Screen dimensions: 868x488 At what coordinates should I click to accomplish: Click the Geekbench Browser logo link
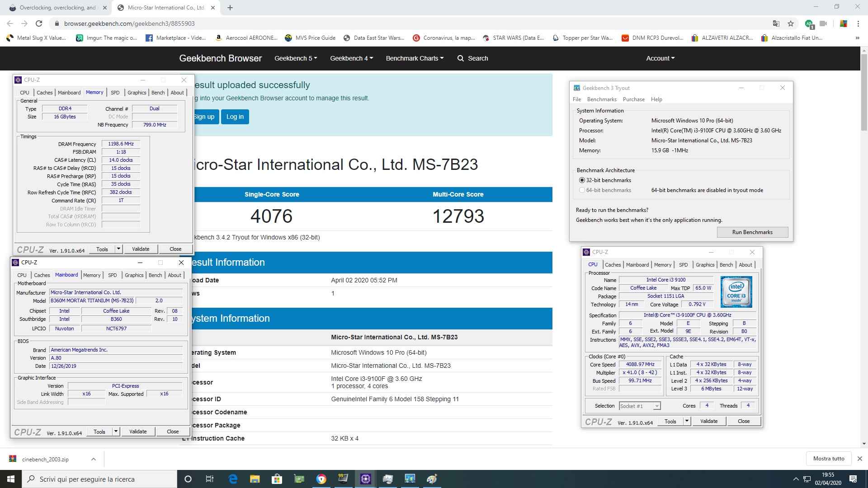click(220, 58)
